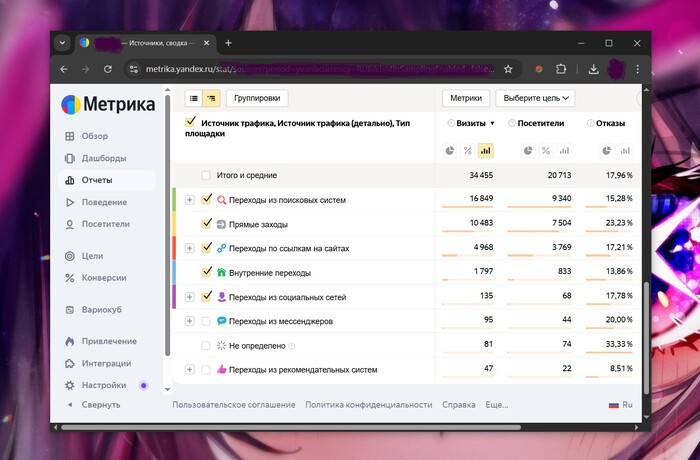This screenshot has width=700, height=460.
Task: Expand the Переходы из поисковых систем row
Action: pyautogui.click(x=189, y=200)
